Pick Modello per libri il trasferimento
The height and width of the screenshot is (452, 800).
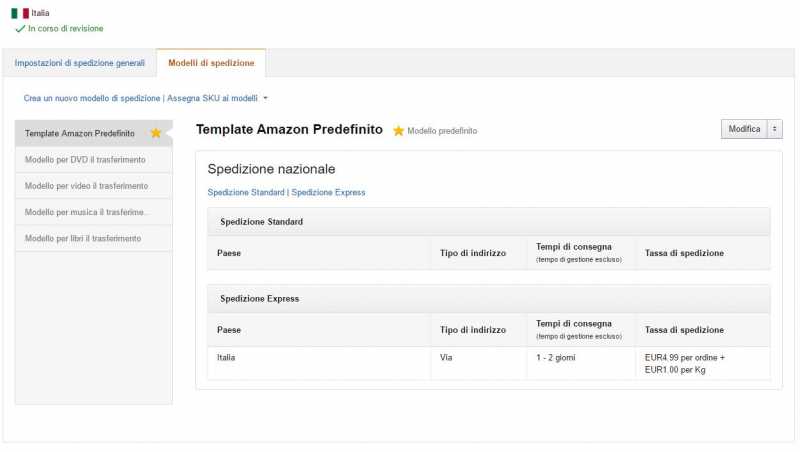pos(83,239)
